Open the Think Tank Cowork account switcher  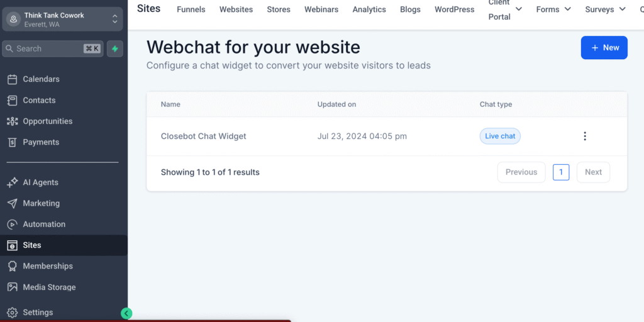[x=62, y=19]
